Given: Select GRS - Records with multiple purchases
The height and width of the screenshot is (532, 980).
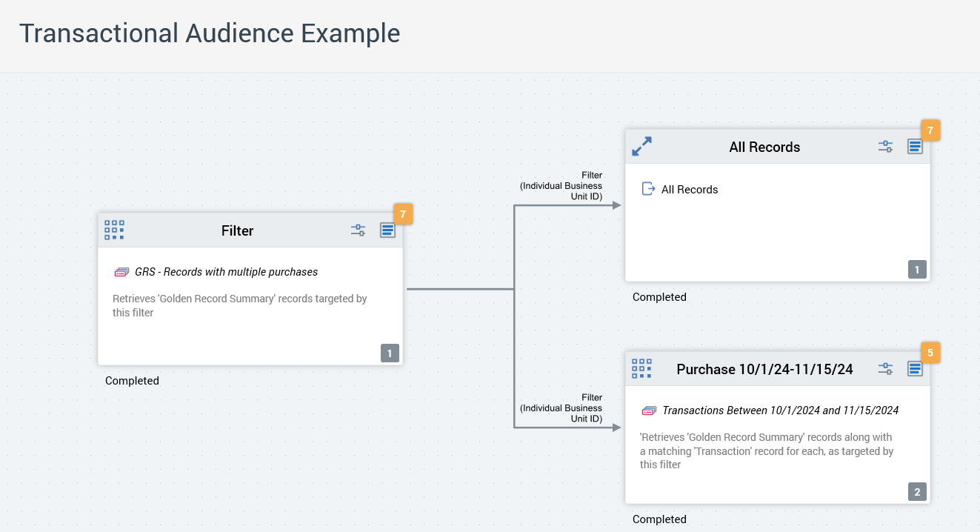Looking at the screenshot, I should click(x=226, y=272).
